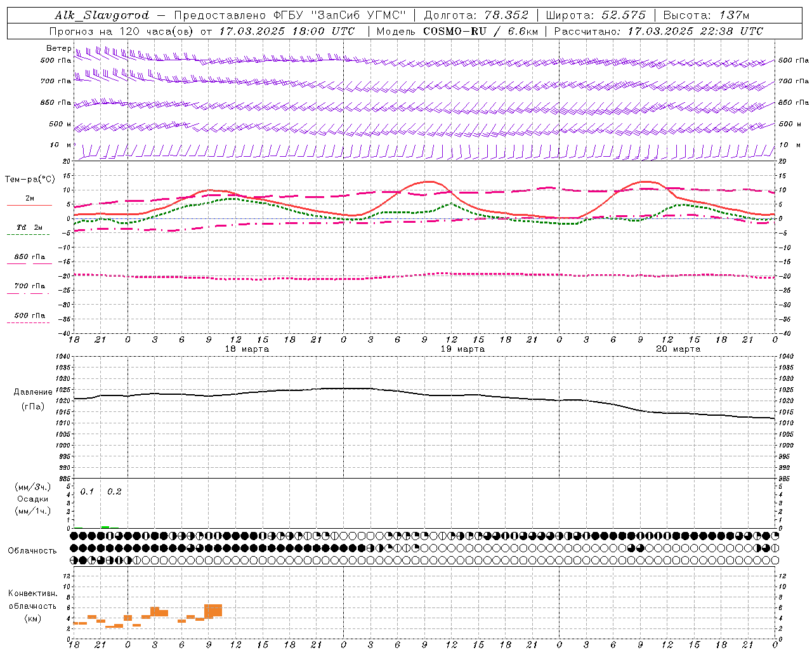Click the Давление chart label
The height and width of the screenshot is (650, 812).
click(x=33, y=392)
